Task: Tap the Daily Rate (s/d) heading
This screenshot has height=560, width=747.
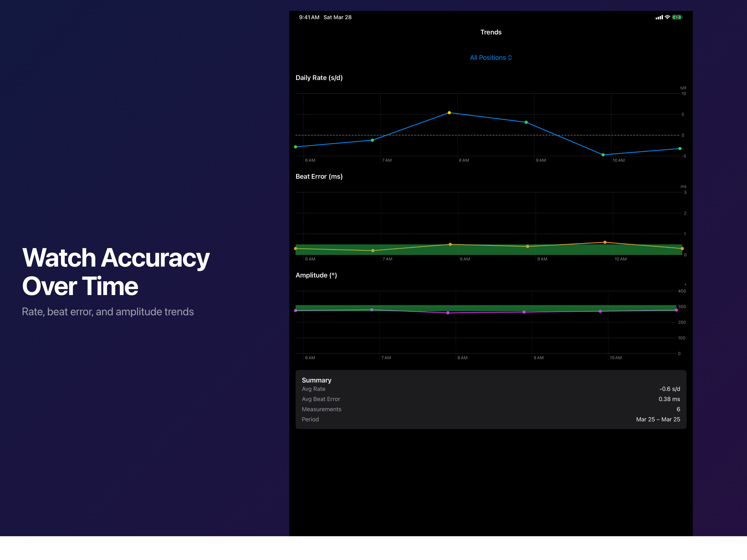Action: (x=319, y=78)
